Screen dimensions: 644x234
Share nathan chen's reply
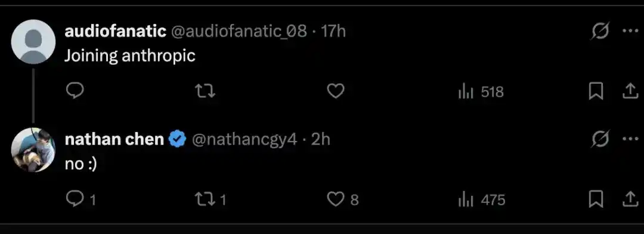point(629,199)
